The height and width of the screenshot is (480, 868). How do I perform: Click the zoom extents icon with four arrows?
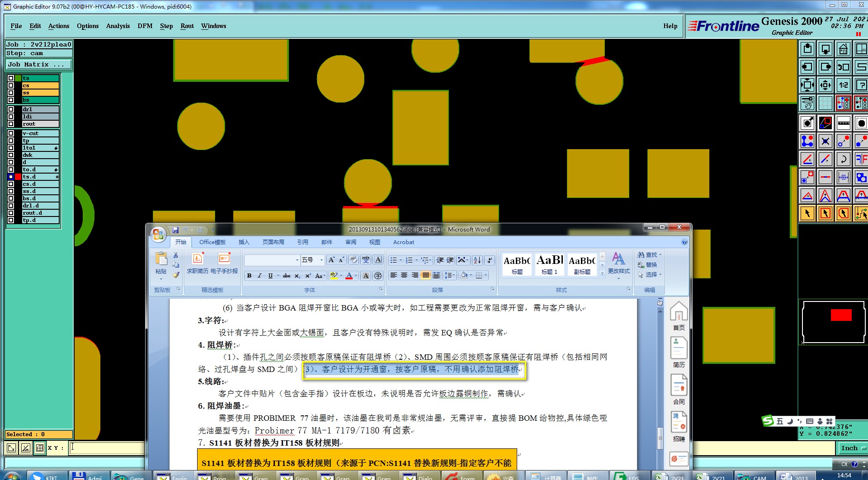click(x=807, y=85)
